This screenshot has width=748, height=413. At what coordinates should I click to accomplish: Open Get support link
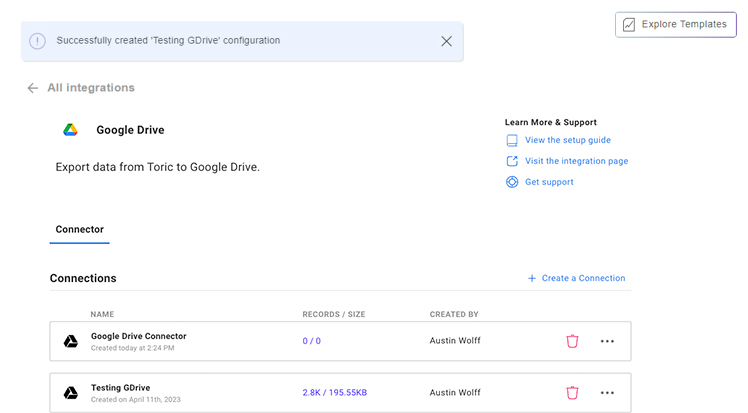click(x=549, y=182)
